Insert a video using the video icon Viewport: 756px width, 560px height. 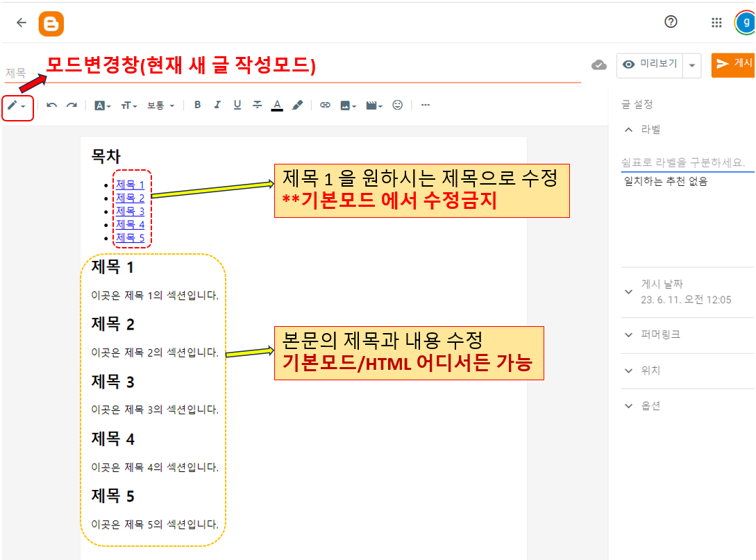click(371, 105)
